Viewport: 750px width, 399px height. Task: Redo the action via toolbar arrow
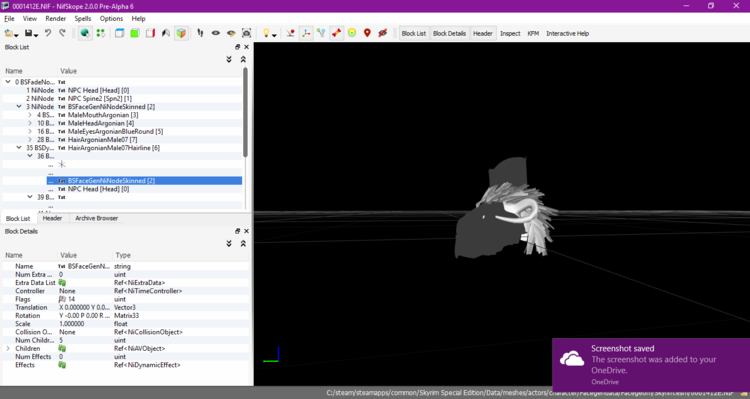point(62,33)
